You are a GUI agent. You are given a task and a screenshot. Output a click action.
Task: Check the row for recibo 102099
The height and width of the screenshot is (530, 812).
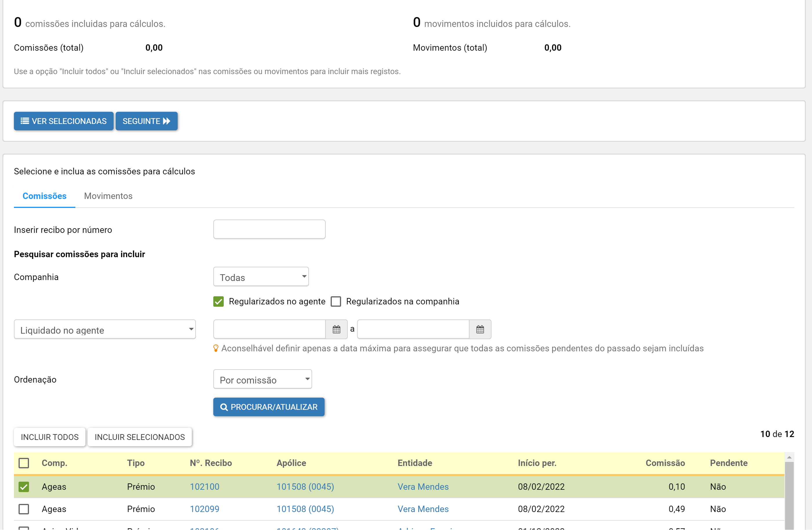pyautogui.click(x=24, y=509)
